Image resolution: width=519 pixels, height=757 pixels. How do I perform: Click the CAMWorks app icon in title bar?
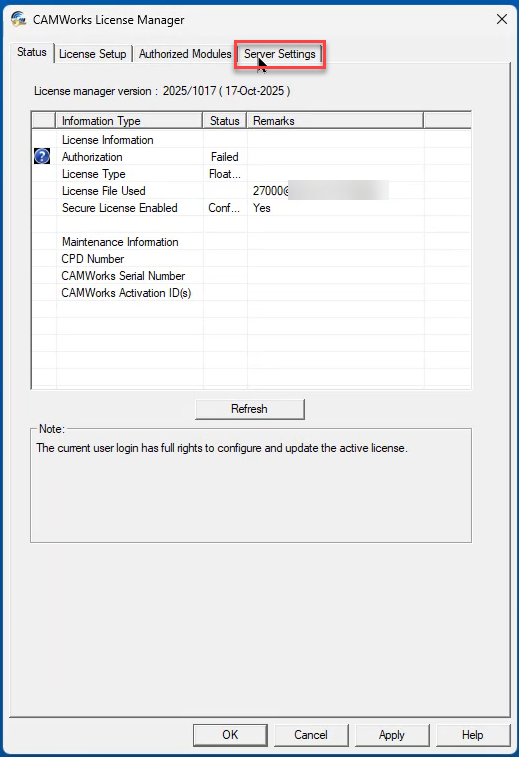[18, 19]
